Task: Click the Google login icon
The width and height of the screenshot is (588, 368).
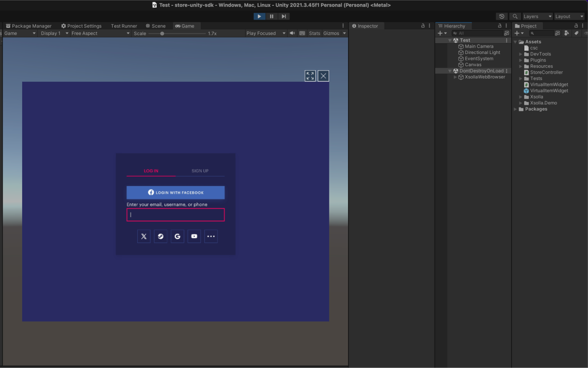Action: pos(177,236)
